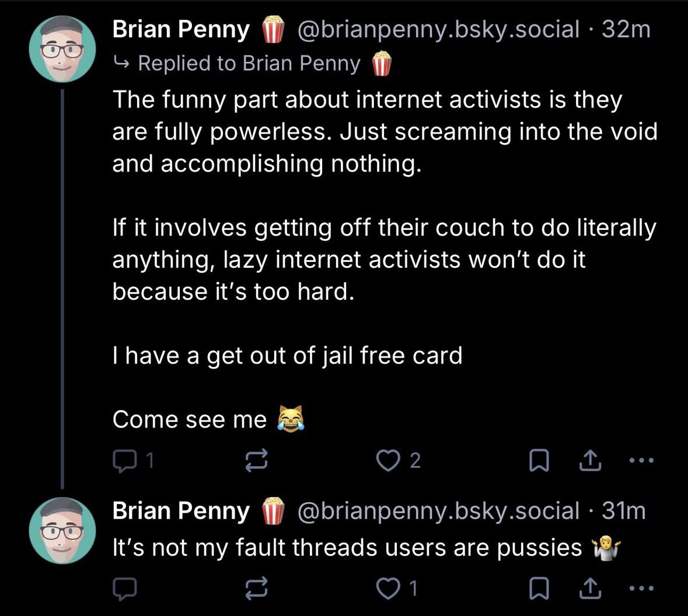Open Brian Penny name on 32m post
Viewport: 688px width, 616px height.
click(181, 29)
